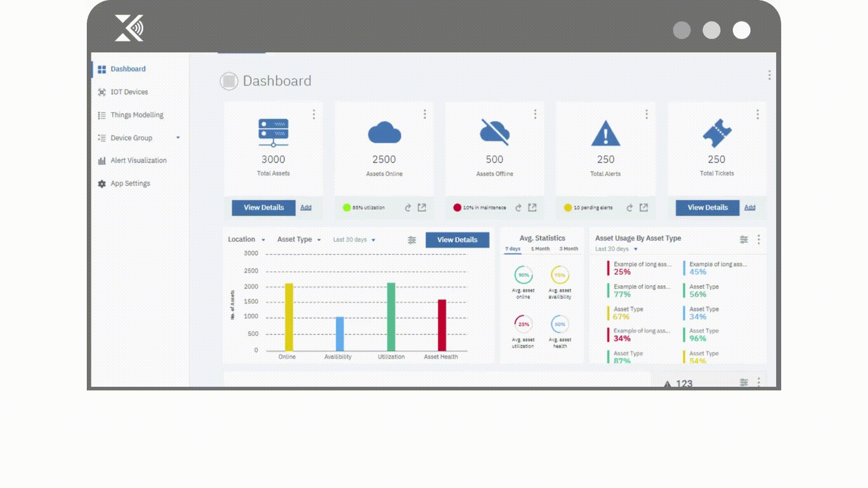
Task: Click the red Asset Health bar in chart
Action: [x=442, y=325]
